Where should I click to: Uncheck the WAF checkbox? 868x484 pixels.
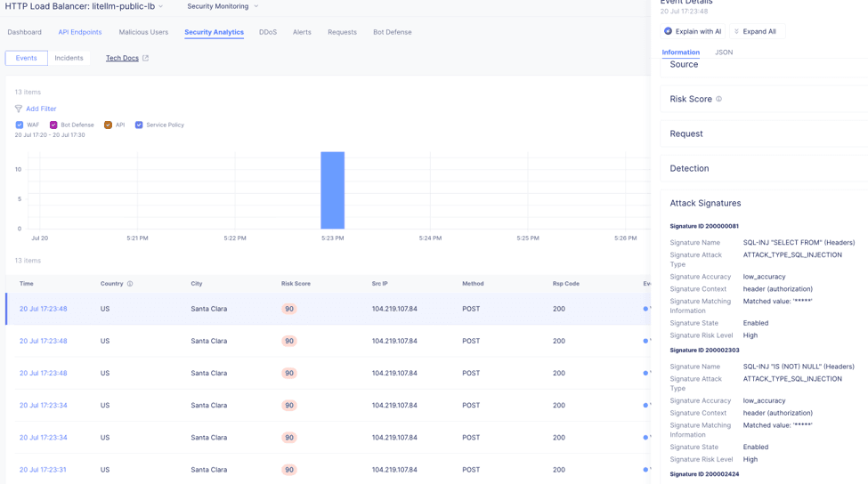20,125
